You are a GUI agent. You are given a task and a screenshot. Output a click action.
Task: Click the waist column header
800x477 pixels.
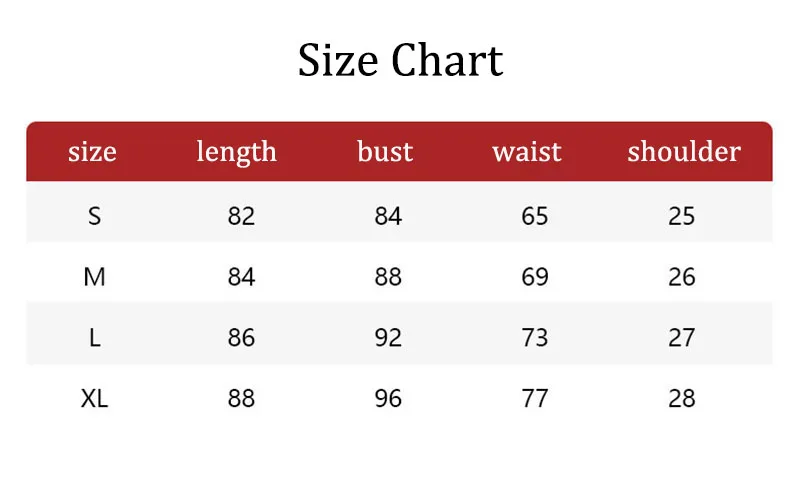click(527, 152)
